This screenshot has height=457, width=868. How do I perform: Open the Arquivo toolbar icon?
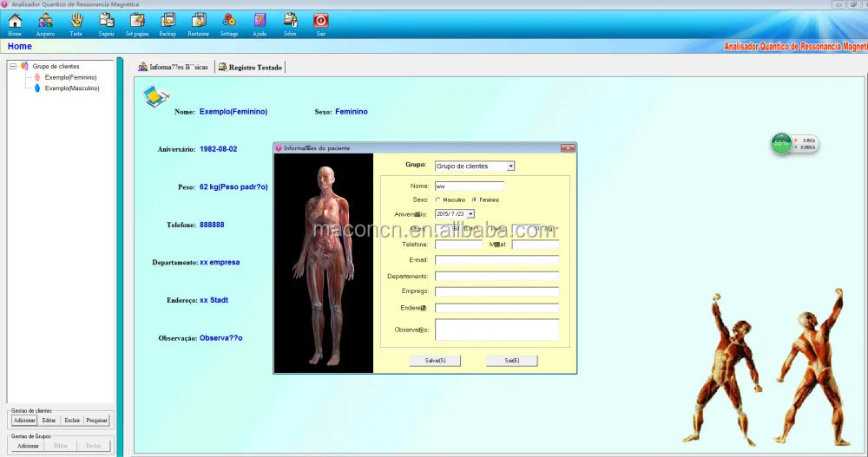click(45, 21)
